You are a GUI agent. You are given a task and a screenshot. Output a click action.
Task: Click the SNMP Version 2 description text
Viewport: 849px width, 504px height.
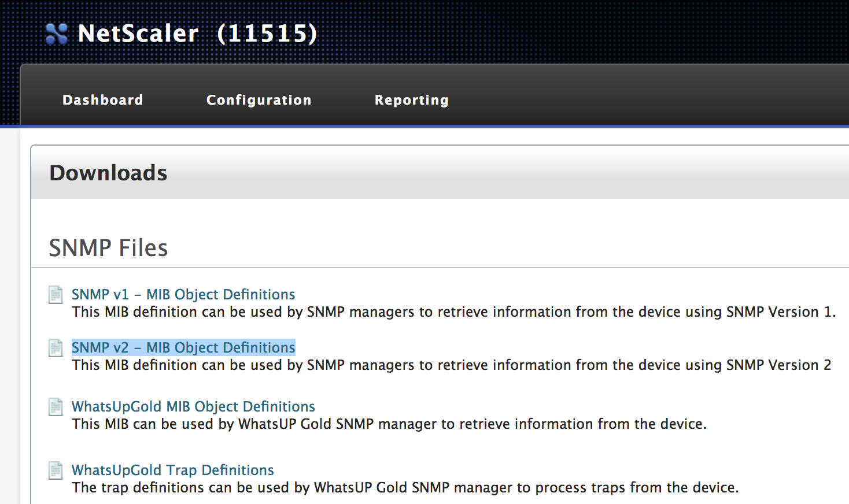451,365
